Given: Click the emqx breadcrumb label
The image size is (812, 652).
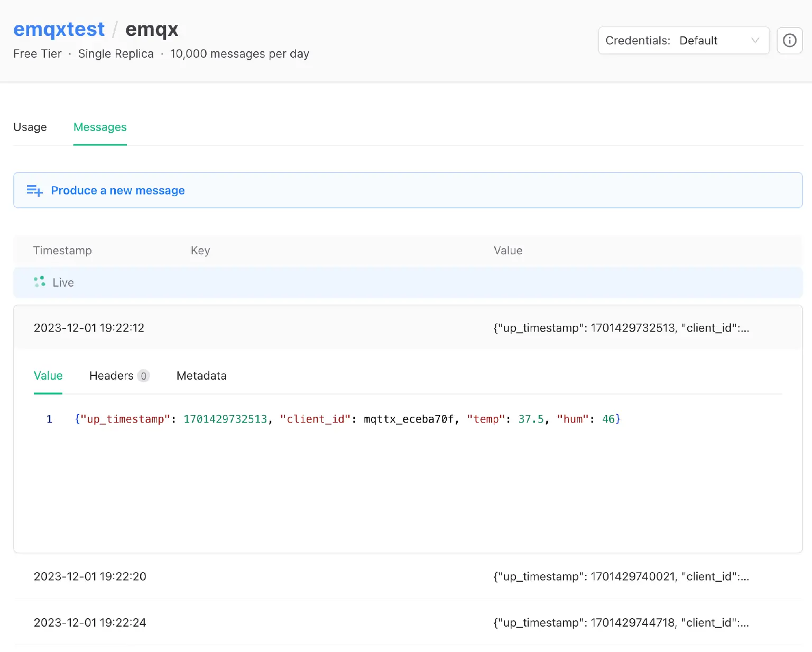Looking at the screenshot, I should tap(152, 30).
